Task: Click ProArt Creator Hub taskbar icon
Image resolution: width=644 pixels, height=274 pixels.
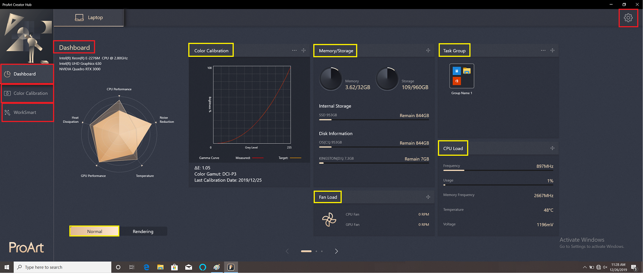Action: pyautogui.click(x=231, y=267)
